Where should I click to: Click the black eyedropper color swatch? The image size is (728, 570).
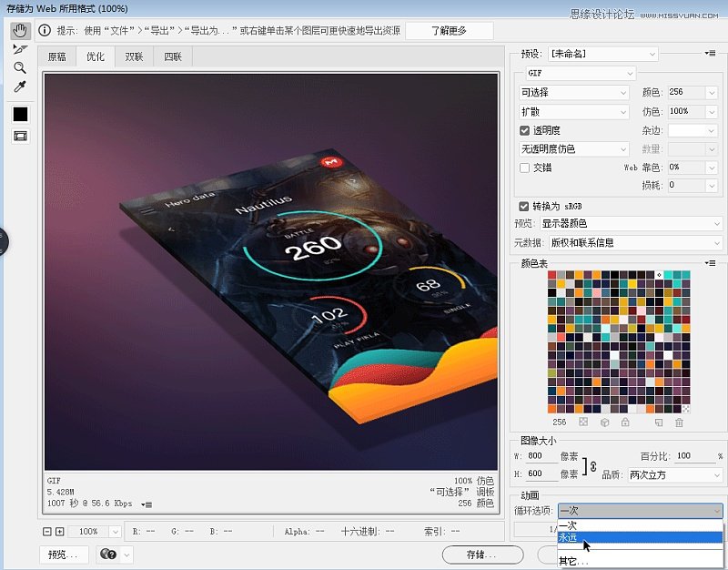click(20, 115)
